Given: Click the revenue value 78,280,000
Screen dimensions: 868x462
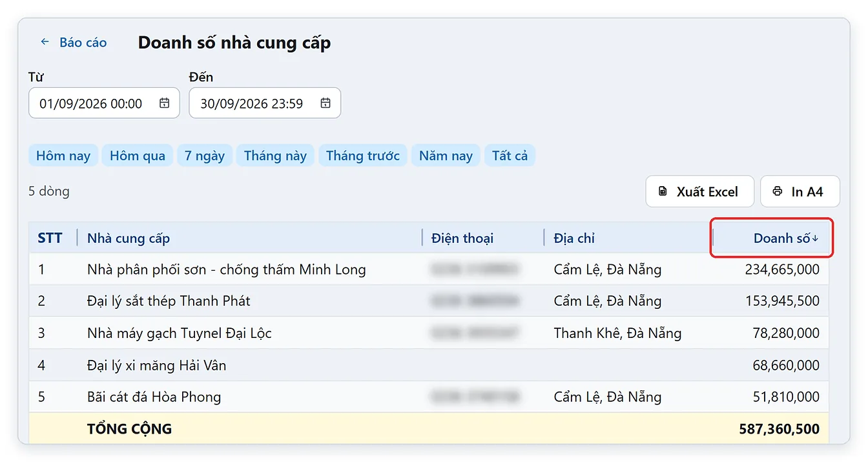Looking at the screenshot, I should click(x=786, y=333).
